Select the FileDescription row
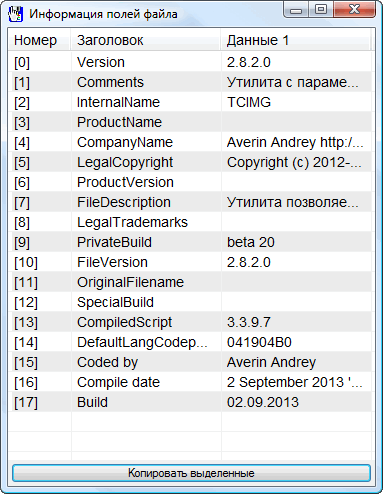This screenshot has height=494, width=383. (x=190, y=202)
